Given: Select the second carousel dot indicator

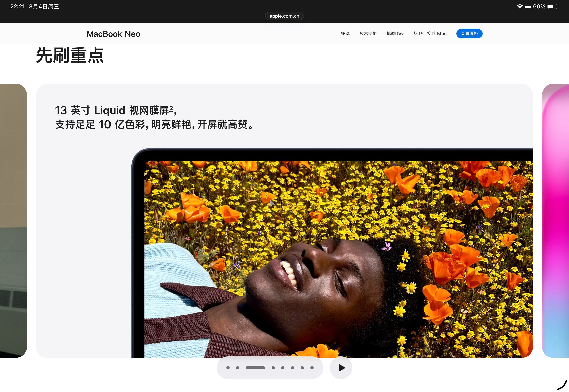Looking at the screenshot, I should [237, 368].
